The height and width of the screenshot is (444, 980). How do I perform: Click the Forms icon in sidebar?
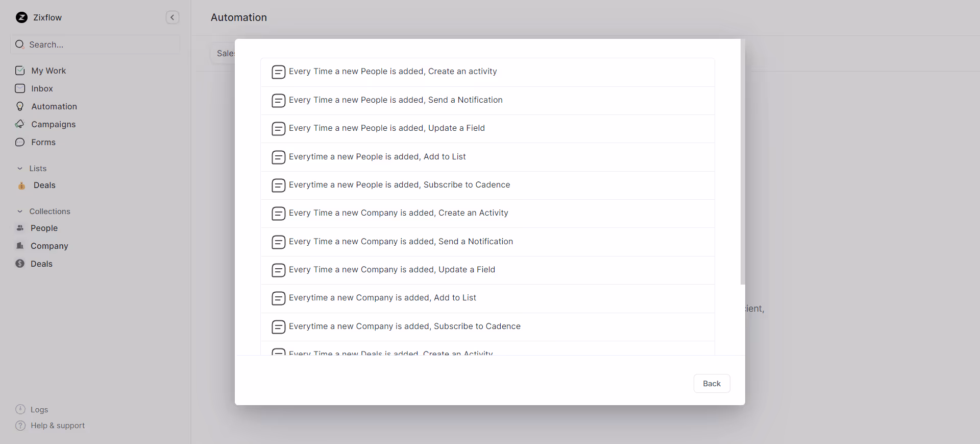click(x=20, y=142)
